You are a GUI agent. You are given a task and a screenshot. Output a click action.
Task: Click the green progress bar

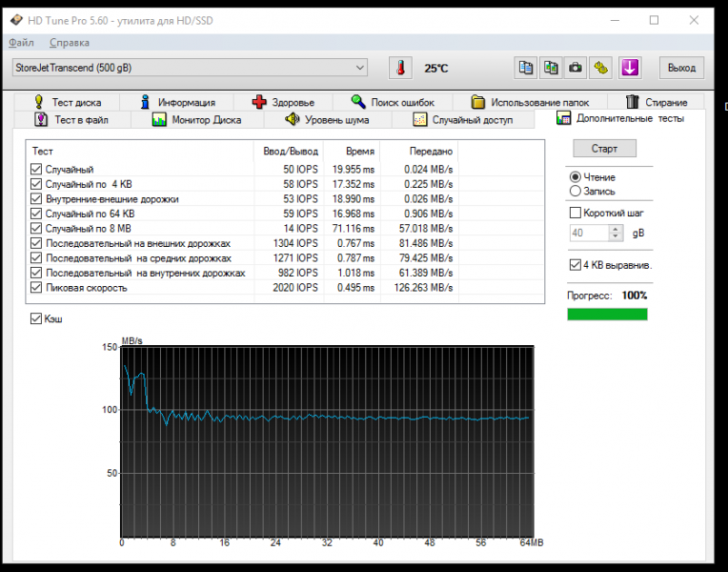(x=607, y=315)
